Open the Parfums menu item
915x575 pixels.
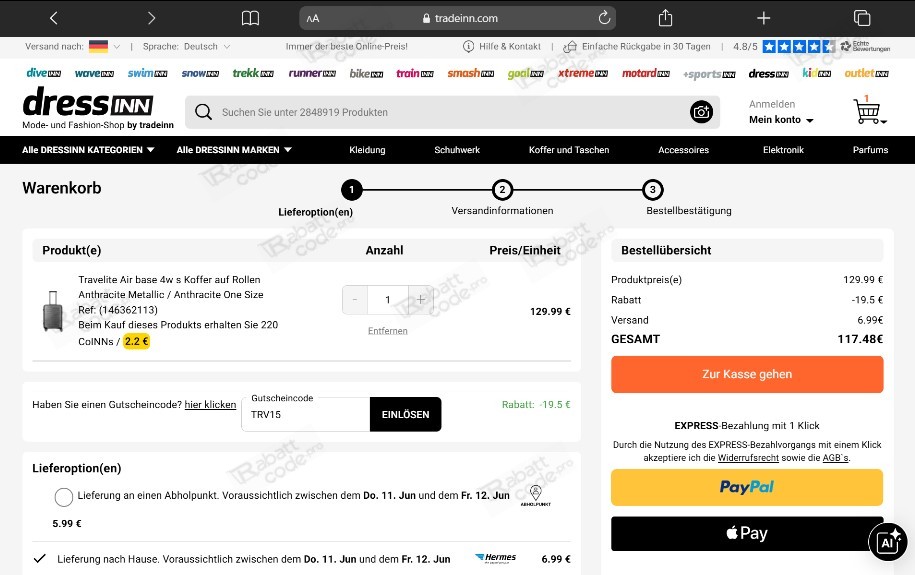click(x=870, y=150)
